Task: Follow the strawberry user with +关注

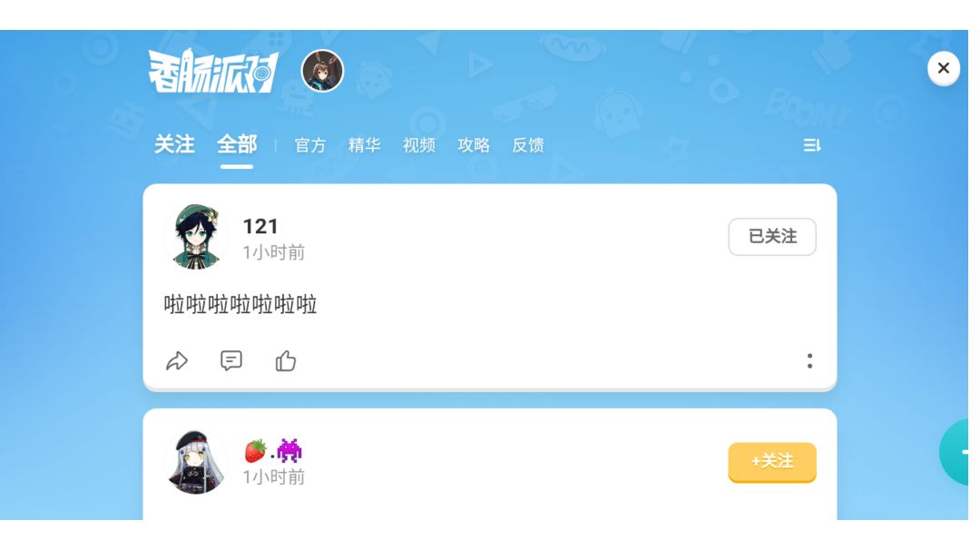Action: pyautogui.click(x=772, y=462)
